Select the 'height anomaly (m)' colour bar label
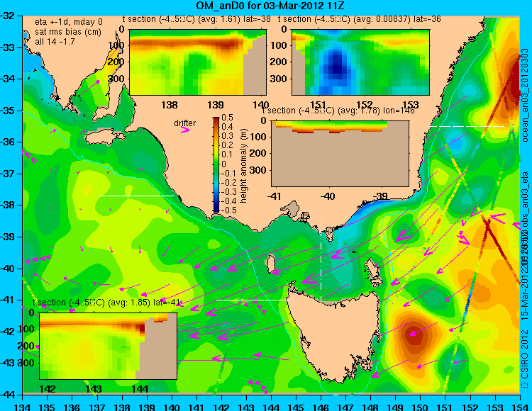Screen dimensions: 532x411 pos(243,166)
